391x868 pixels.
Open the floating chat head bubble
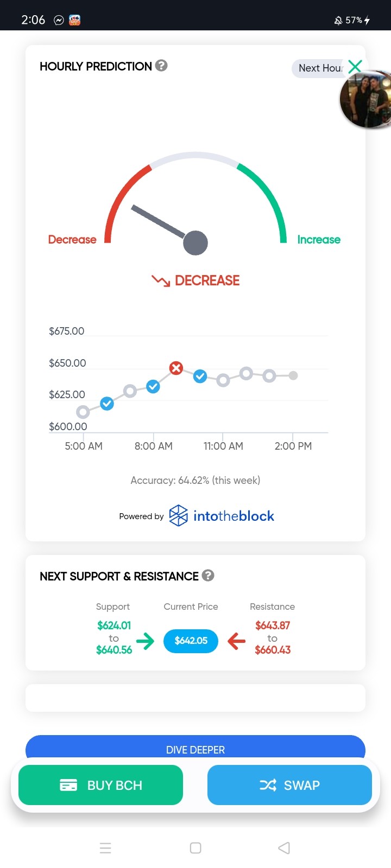click(366, 99)
